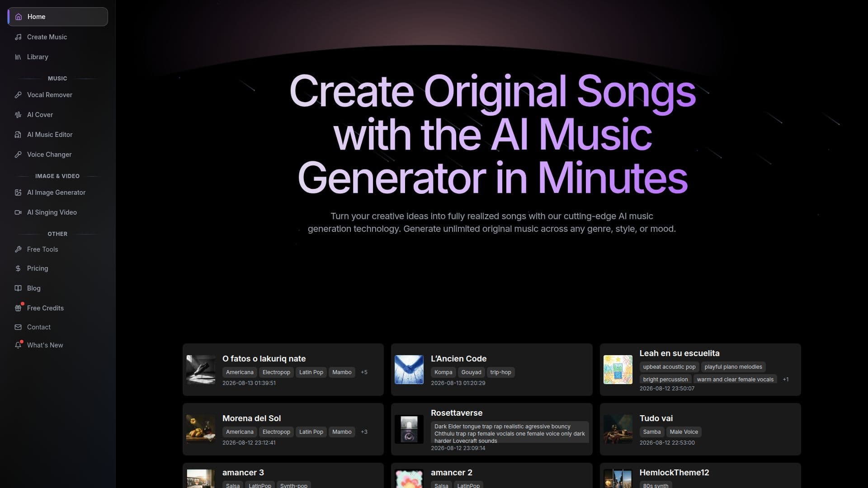
Task: Click the Create Music note icon
Action: pos(18,37)
